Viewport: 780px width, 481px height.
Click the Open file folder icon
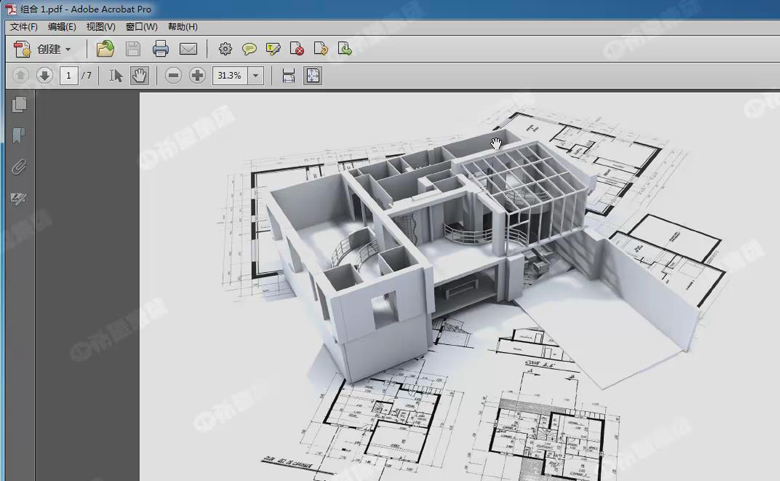click(105, 49)
